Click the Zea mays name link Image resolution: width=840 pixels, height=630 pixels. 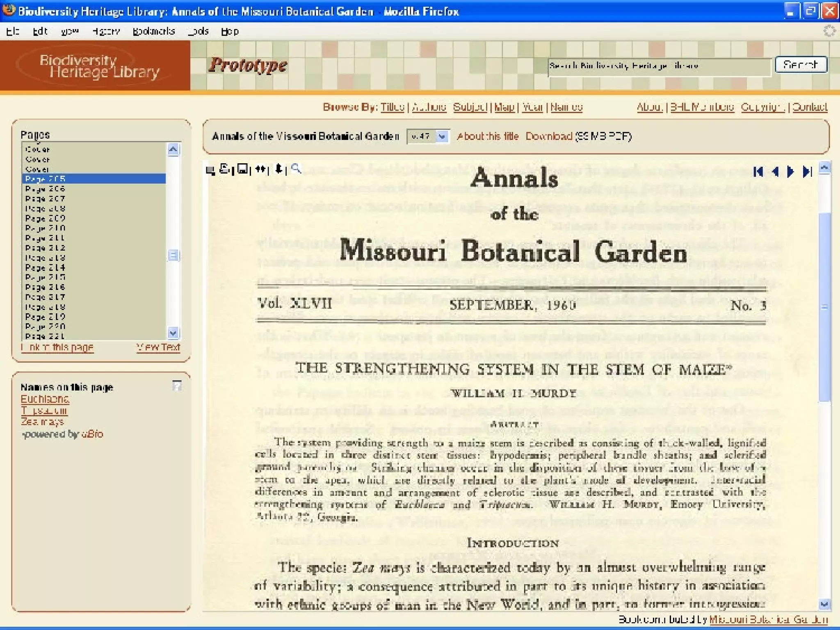pos(42,422)
